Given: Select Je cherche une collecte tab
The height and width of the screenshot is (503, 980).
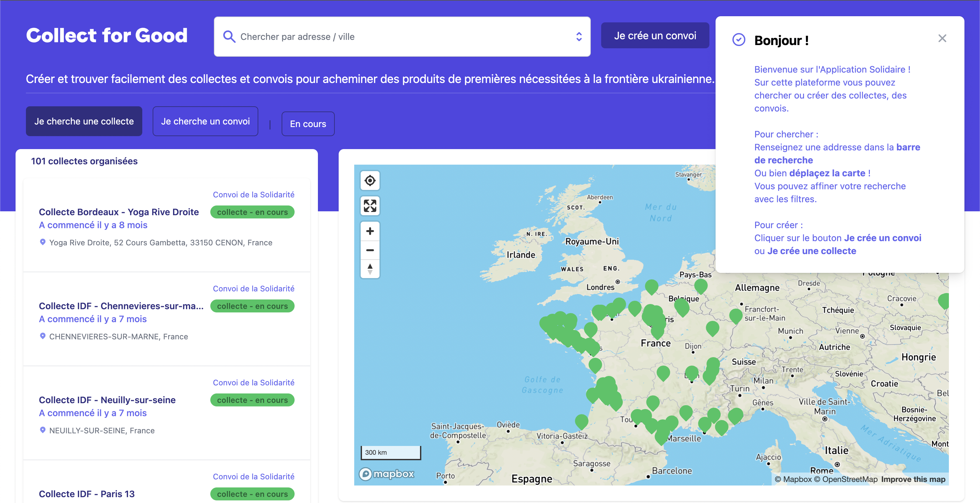Looking at the screenshot, I should click(x=84, y=121).
